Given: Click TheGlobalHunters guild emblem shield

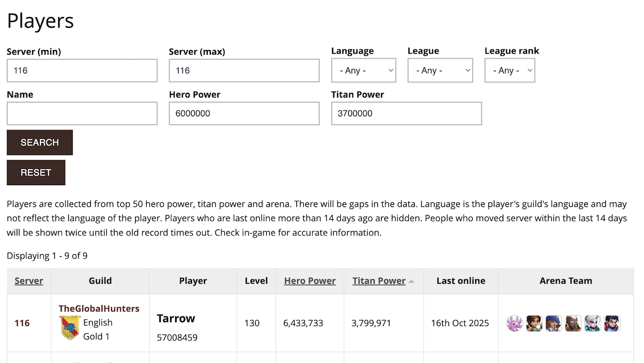Looking at the screenshot, I should [x=70, y=328].
